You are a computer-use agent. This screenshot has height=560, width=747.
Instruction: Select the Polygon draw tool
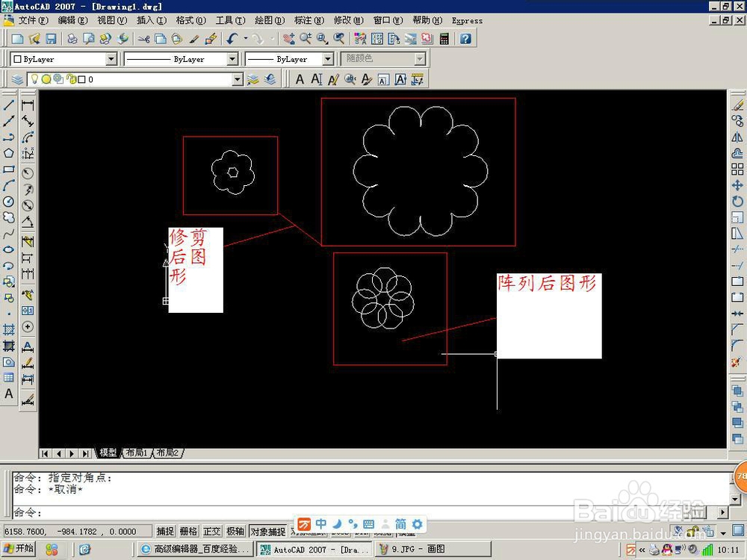tap(8, 153)
